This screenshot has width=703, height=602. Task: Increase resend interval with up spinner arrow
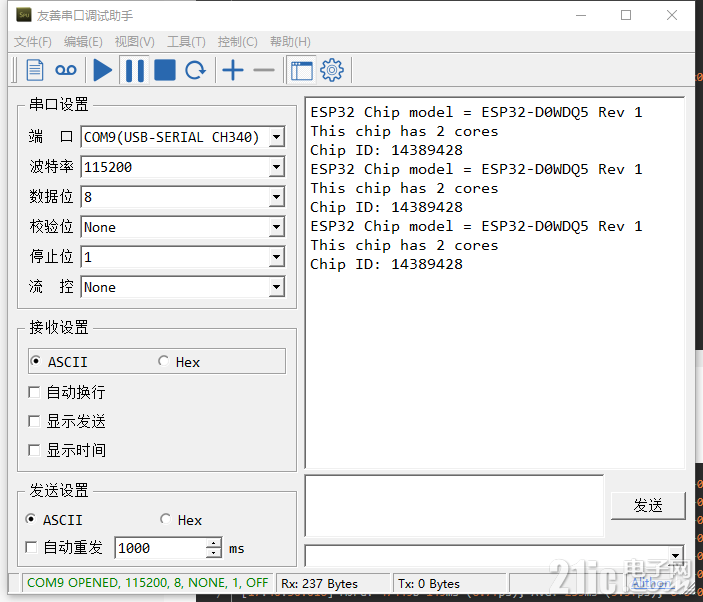click(x=214, y=542)
